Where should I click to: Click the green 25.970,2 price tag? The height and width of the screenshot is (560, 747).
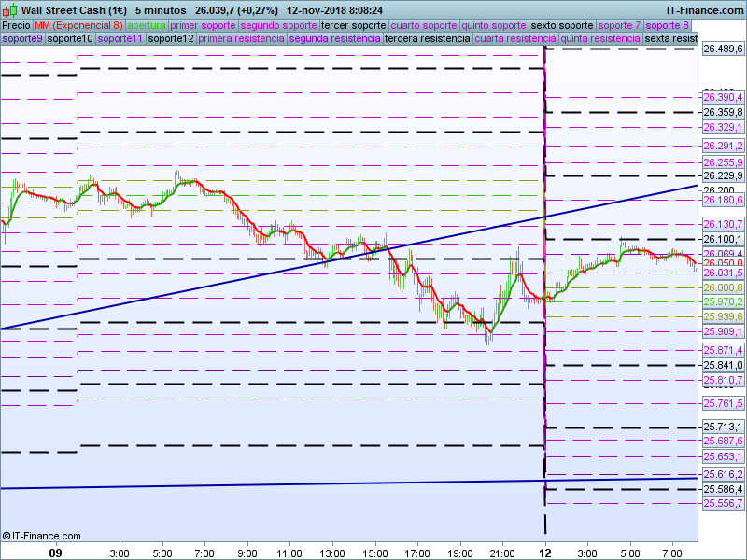tap(723, 302)
